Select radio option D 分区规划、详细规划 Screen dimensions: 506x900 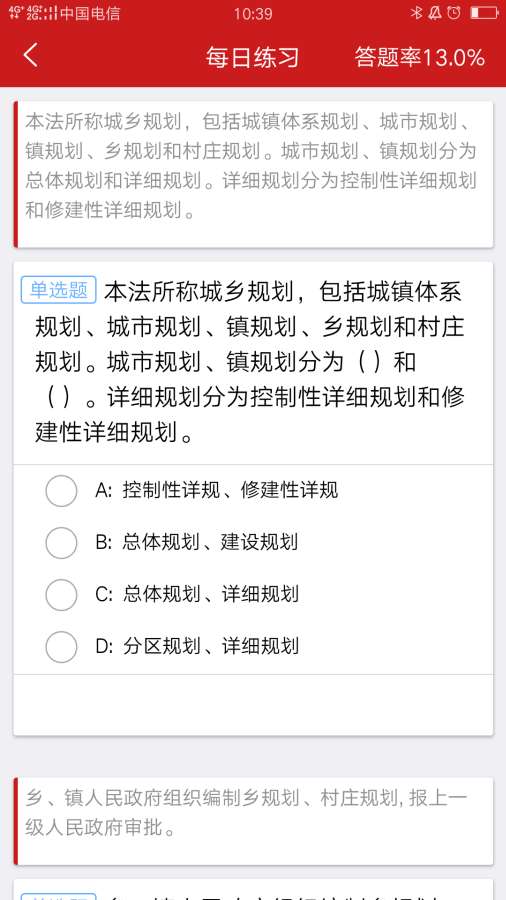[x=61, y=647]
